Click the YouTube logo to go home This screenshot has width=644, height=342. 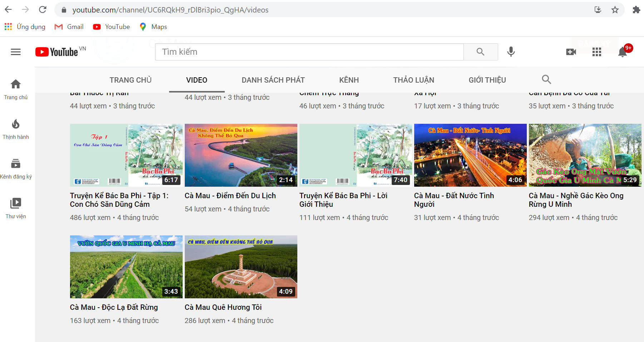(x=57, y=52)
